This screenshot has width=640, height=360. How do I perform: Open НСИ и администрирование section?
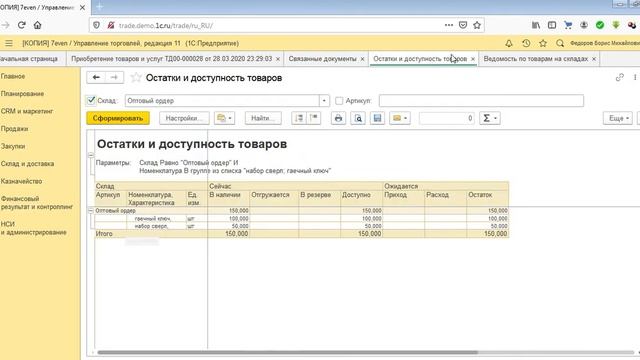(x=33, y=228)
